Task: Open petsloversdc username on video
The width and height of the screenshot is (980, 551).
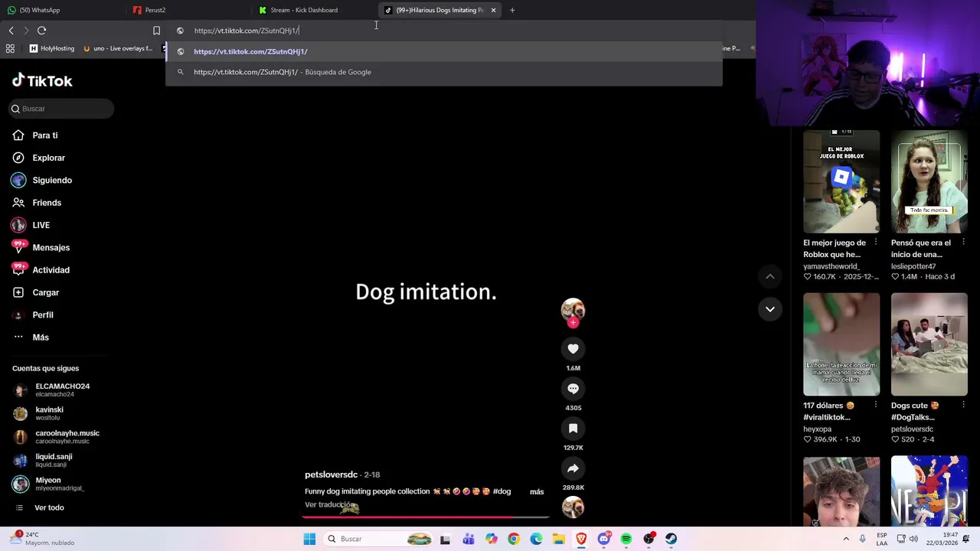Action: pos(331,474)
